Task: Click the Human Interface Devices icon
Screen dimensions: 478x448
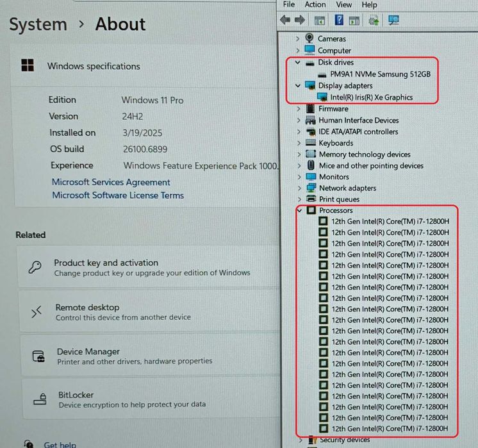Action: [311, 120]
